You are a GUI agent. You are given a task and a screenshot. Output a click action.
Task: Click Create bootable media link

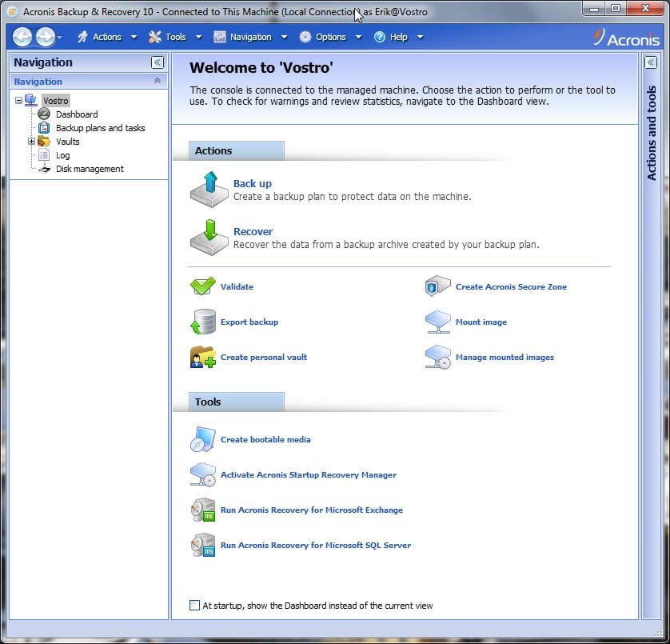click(265, 439)
